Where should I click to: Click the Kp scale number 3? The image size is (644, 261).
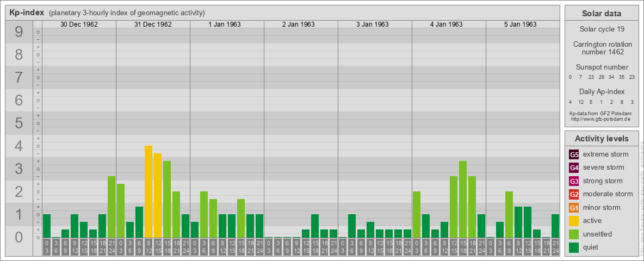pos(18,168)
